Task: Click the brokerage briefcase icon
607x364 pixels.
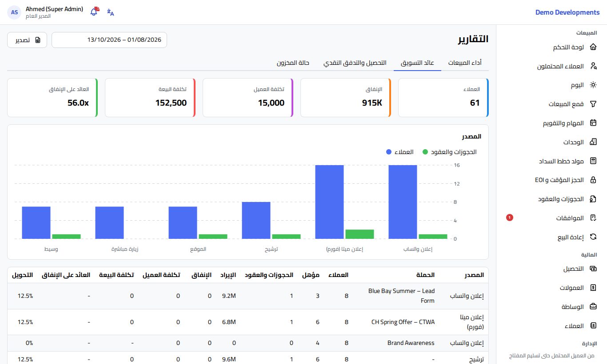Action: click(x=593, y=307)
